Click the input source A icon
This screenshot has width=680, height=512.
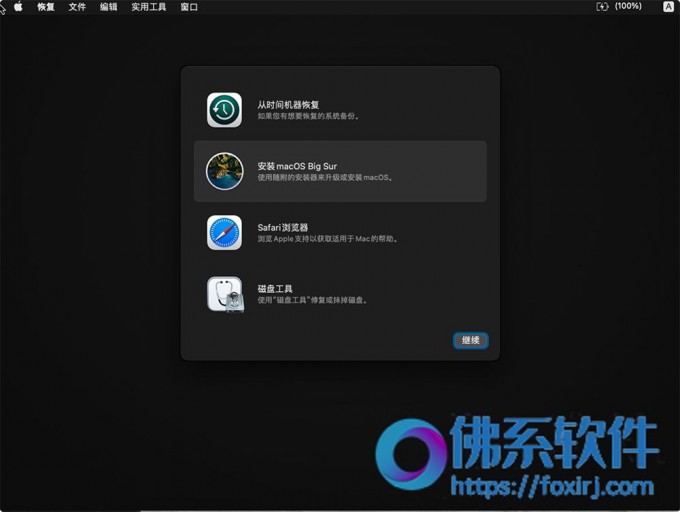point(668,7)
